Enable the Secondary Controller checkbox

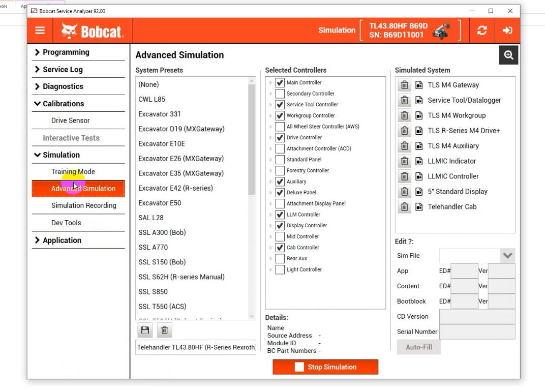point(280,94)
